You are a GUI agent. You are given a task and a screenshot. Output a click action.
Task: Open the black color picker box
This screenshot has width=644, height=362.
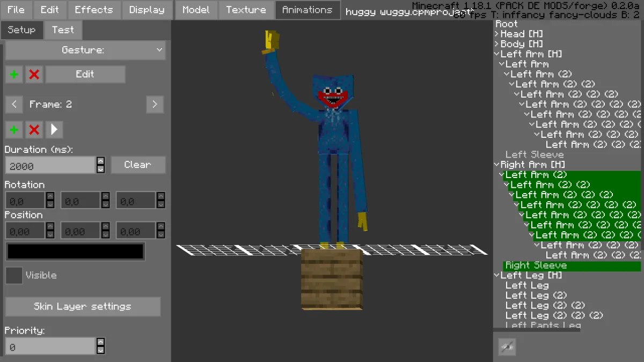pos(75,252)
